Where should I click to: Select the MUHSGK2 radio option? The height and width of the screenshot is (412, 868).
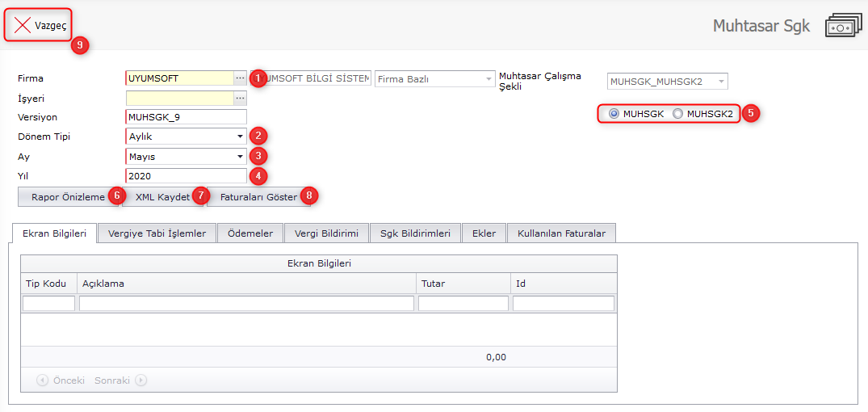point(677,114)
